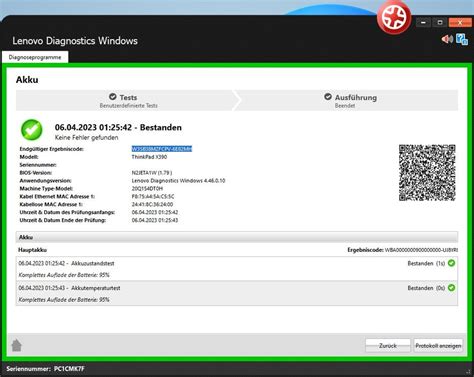
Task: Click Lenovo Diagnostics Windows 4.46.0.10 version text
Action: click(x=178, y=181)
